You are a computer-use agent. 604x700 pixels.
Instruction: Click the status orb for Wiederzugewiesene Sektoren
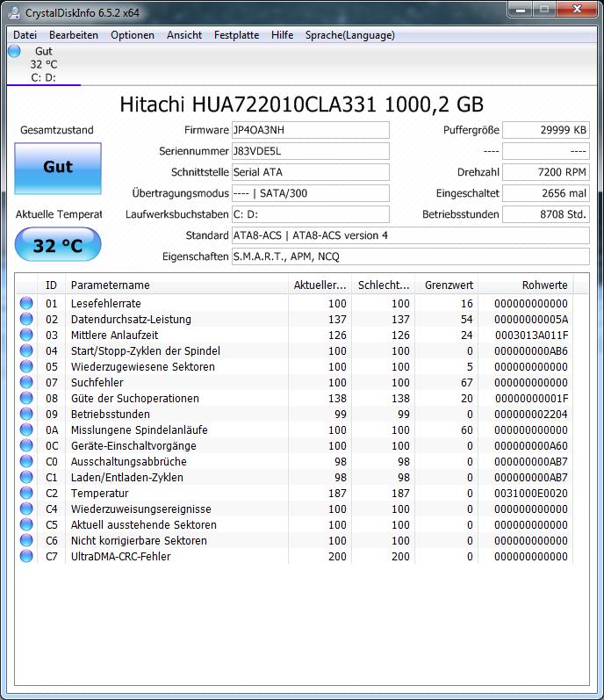[x=26, y=366]
